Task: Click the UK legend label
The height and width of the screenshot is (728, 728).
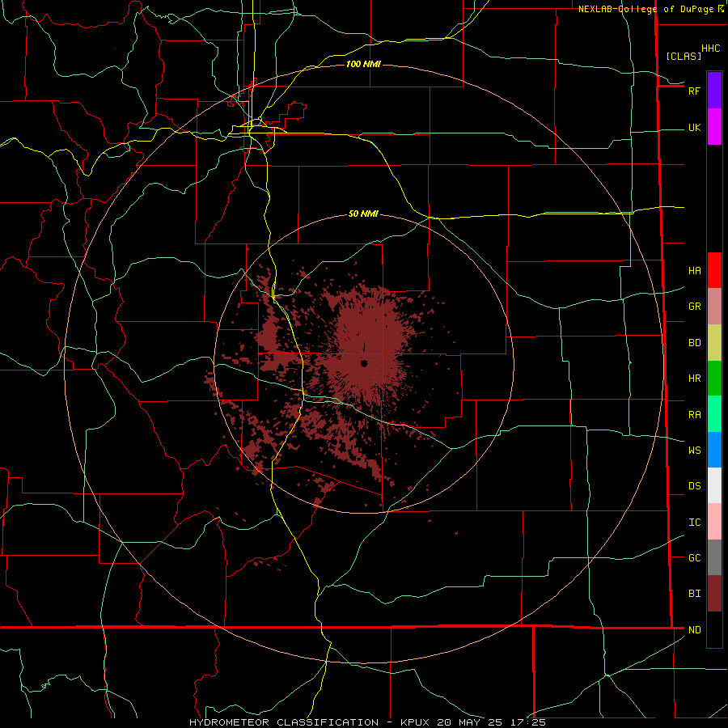Action: [x=694, y=127]
